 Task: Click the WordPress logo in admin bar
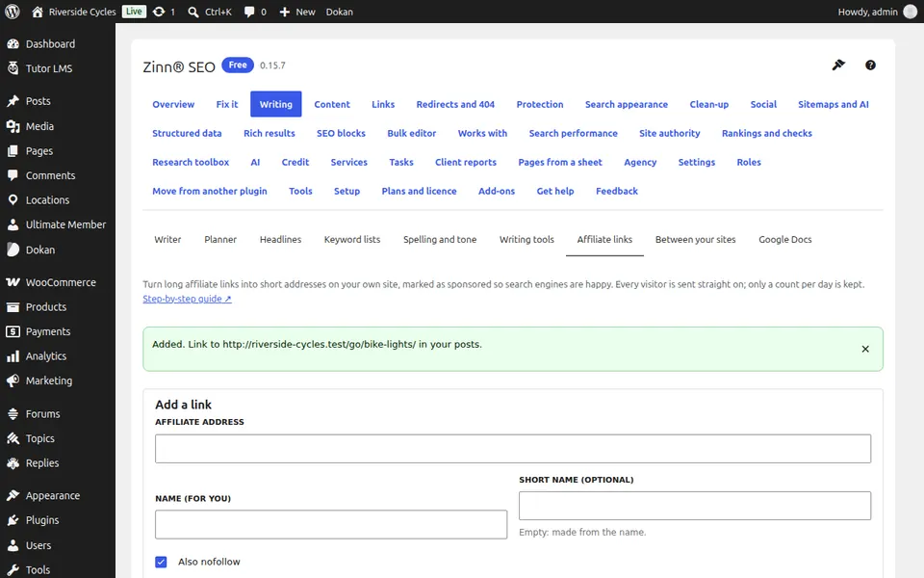click(x=13, y=12)
